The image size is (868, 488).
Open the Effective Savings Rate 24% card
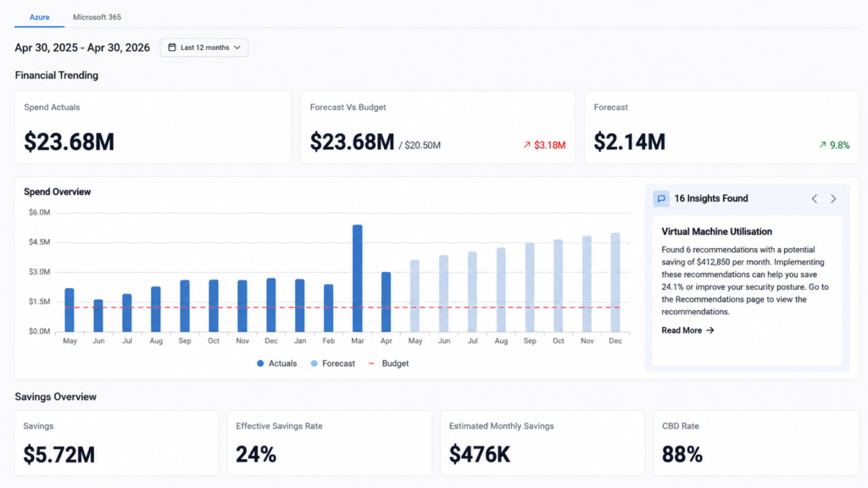330,443
